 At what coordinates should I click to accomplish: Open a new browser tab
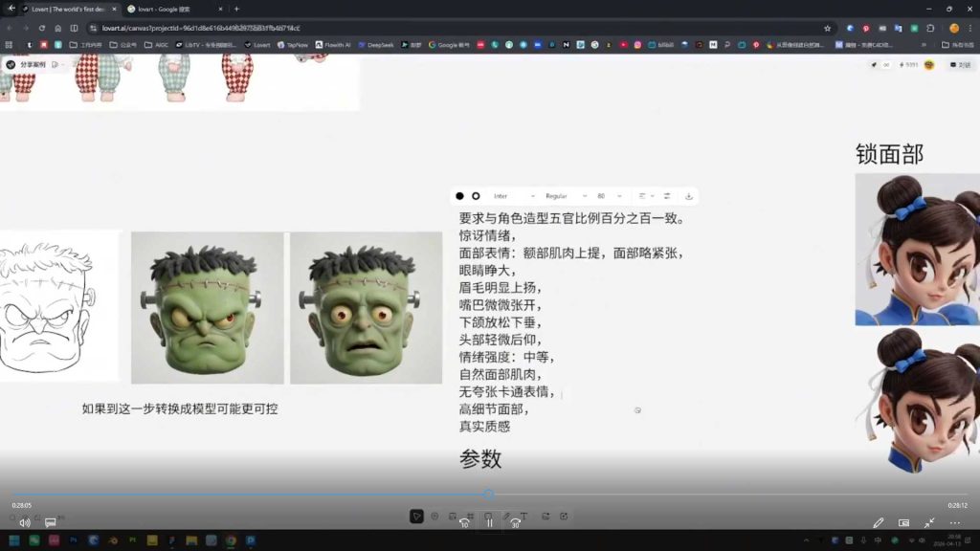click(236, 10)
